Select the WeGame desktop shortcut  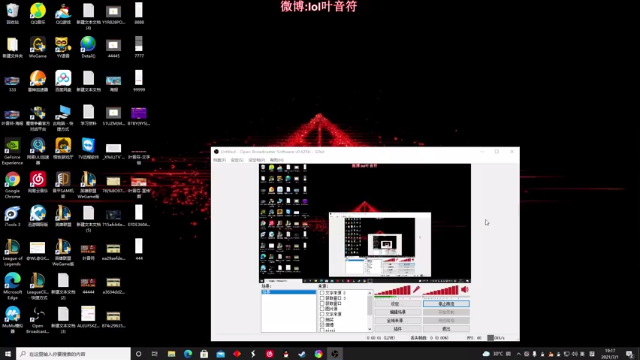(38, 47)
